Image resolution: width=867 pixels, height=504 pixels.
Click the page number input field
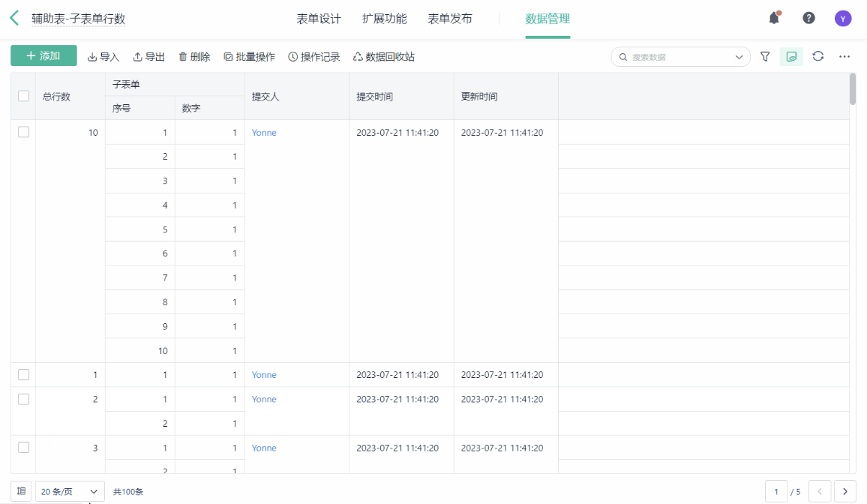[x=776, y=491]
